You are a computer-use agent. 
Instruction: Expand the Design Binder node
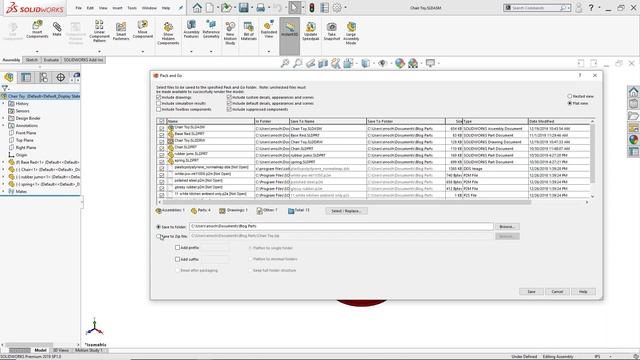point(4,118)
